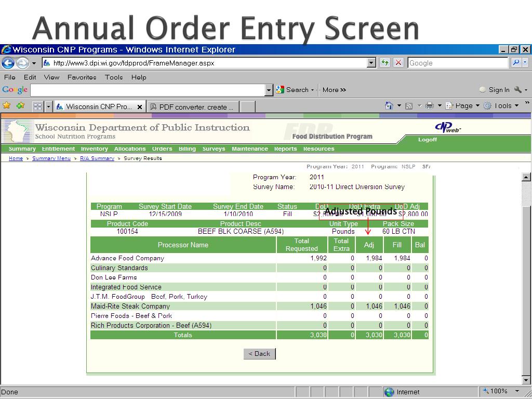
Task: Open the Maintenance navigation item
Action: 250,149
